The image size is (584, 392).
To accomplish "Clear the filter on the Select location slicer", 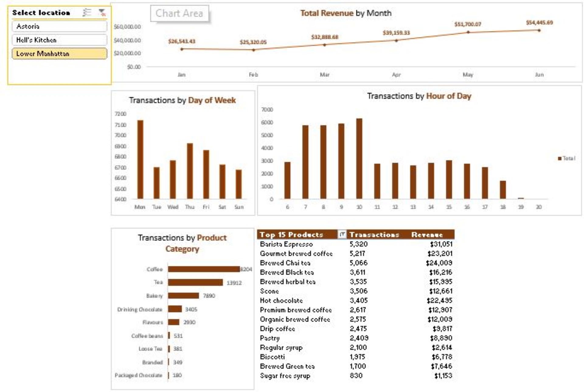I will tap(102, 12).
